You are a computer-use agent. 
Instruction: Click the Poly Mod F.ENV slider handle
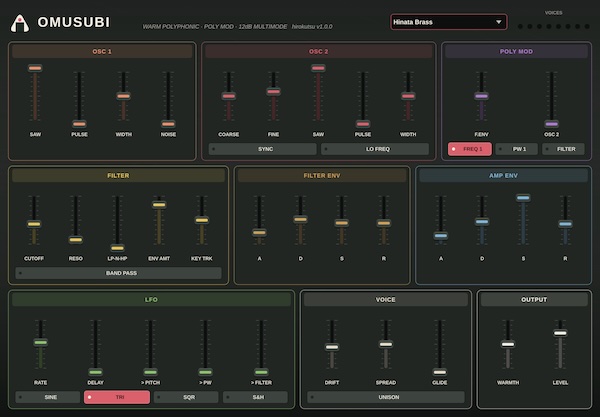(481, 96)
